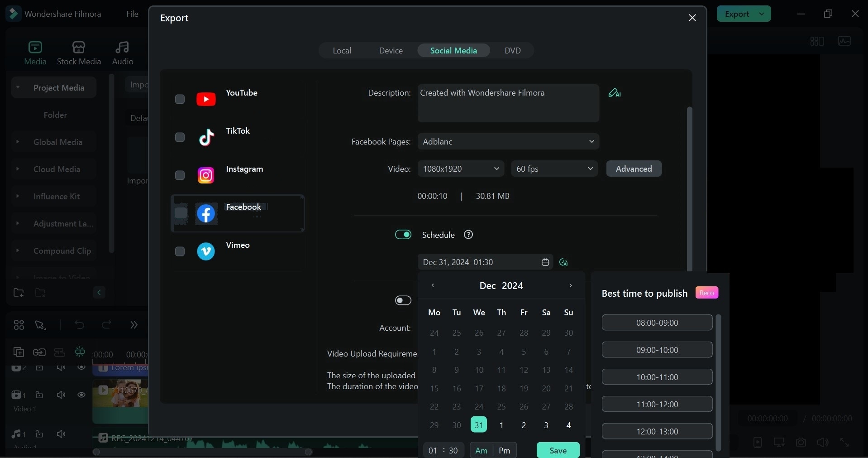Click the AI best time suggestion icon

(x=563, y=262)
